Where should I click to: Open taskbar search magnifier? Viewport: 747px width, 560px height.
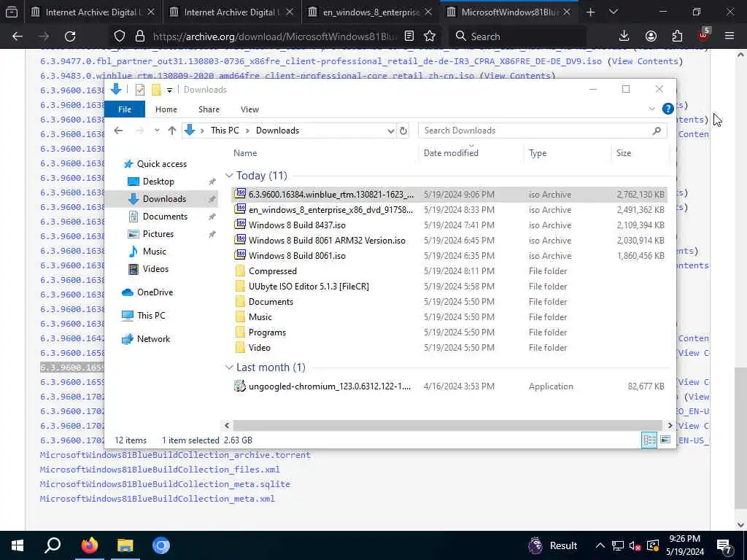pos(53,545)
